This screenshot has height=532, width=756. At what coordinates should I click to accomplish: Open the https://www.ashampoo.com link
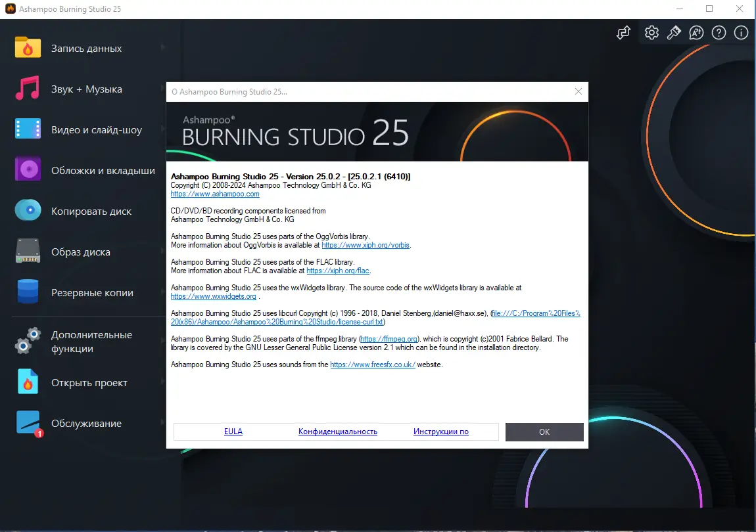[x=215, y=194]
